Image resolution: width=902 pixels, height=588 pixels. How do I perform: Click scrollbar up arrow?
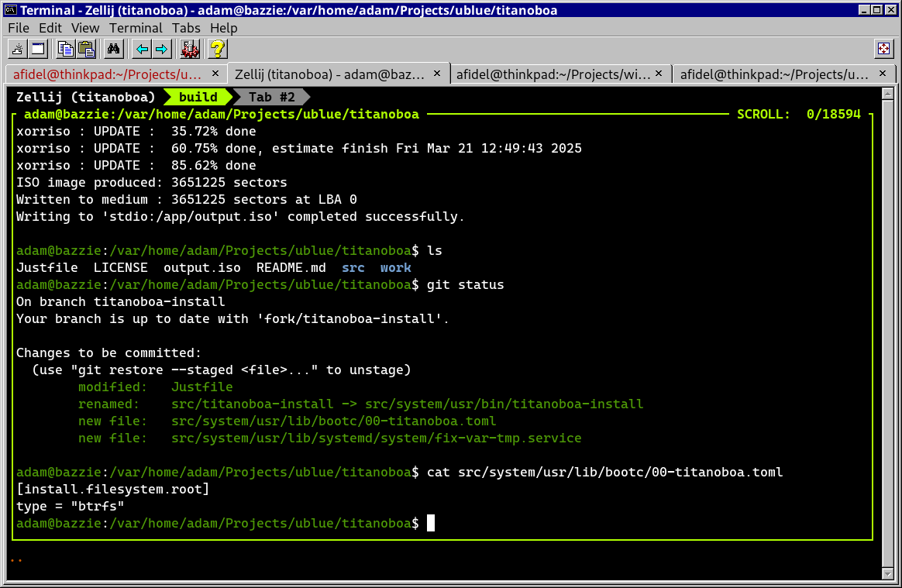coord(887,93)
